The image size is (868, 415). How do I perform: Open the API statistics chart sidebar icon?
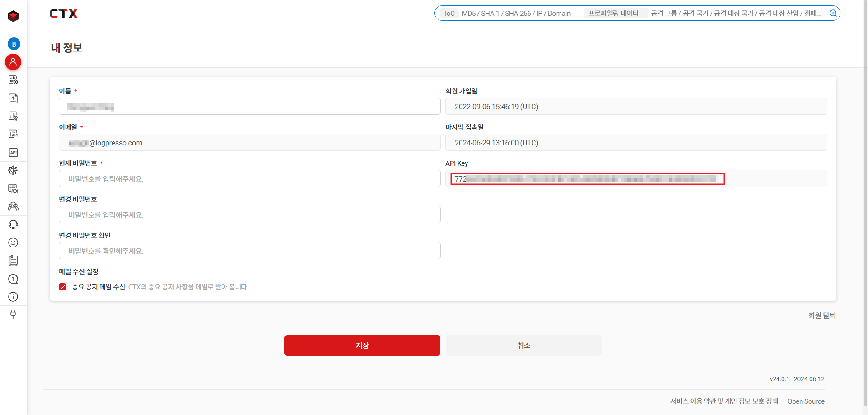click(x=13, y=134)
